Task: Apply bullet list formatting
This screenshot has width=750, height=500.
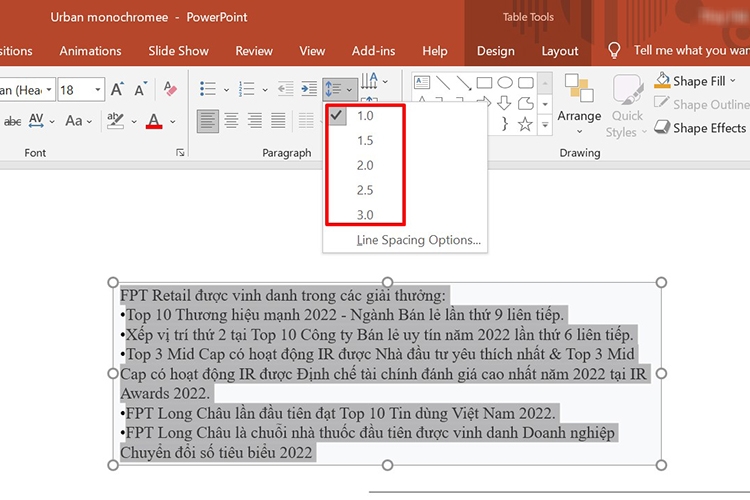Action: [207, 89]
